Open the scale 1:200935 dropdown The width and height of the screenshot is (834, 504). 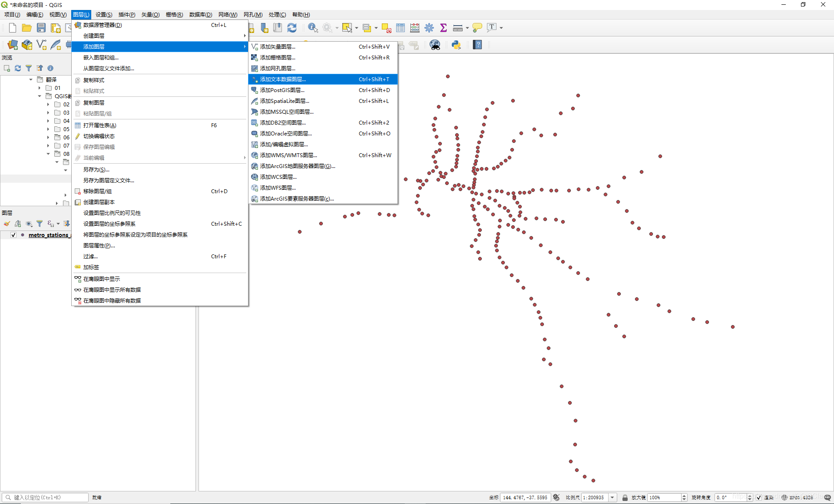(612, 497)
